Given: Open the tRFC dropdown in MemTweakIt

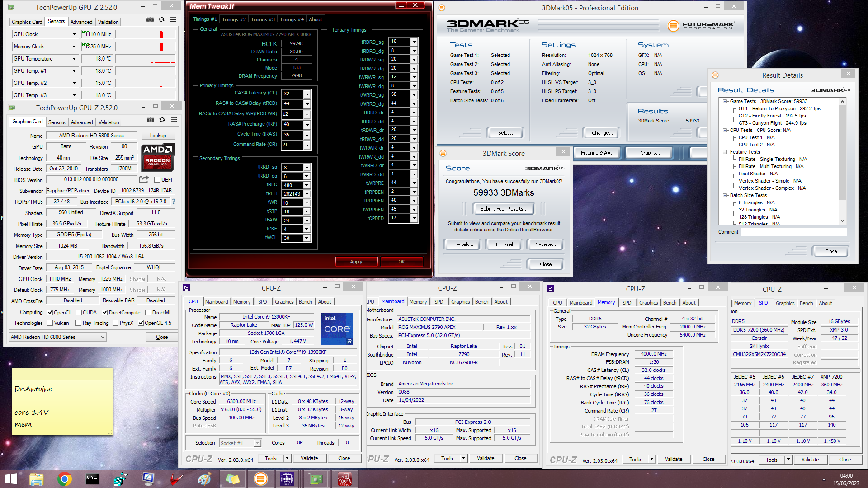Looking at the screenshot, I should (307, 185).
